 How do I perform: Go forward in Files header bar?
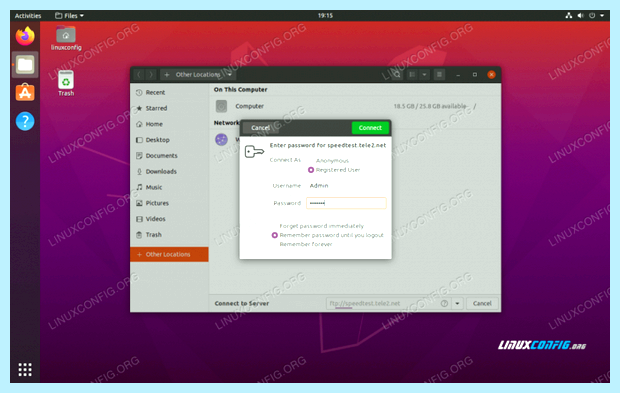(x=151, y=74)
